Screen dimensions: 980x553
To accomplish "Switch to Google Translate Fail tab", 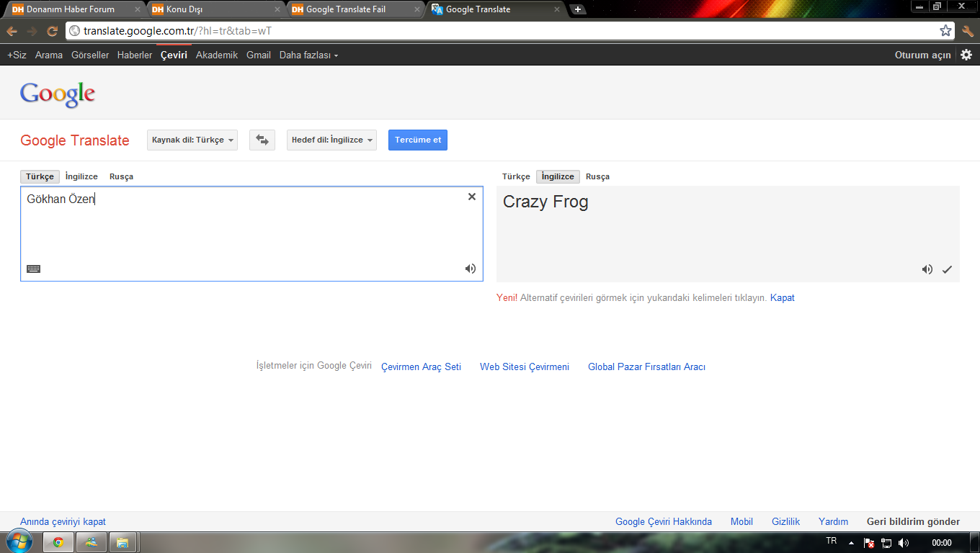I will [x=355, y=9].
